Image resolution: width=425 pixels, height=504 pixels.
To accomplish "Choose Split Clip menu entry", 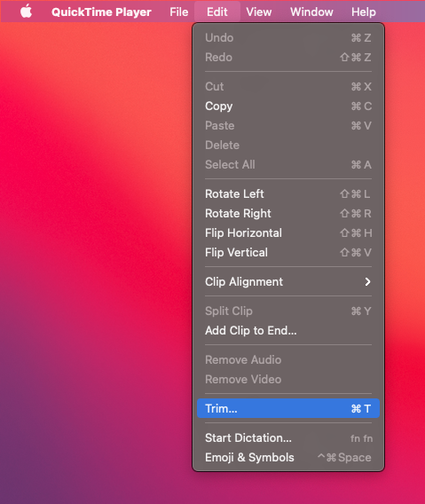I will click(288, 311).
